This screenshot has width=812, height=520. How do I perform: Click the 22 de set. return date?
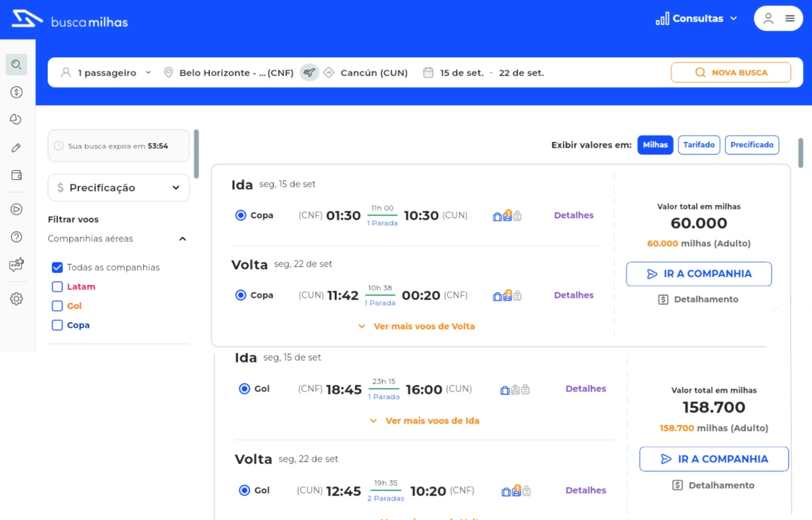521,73
